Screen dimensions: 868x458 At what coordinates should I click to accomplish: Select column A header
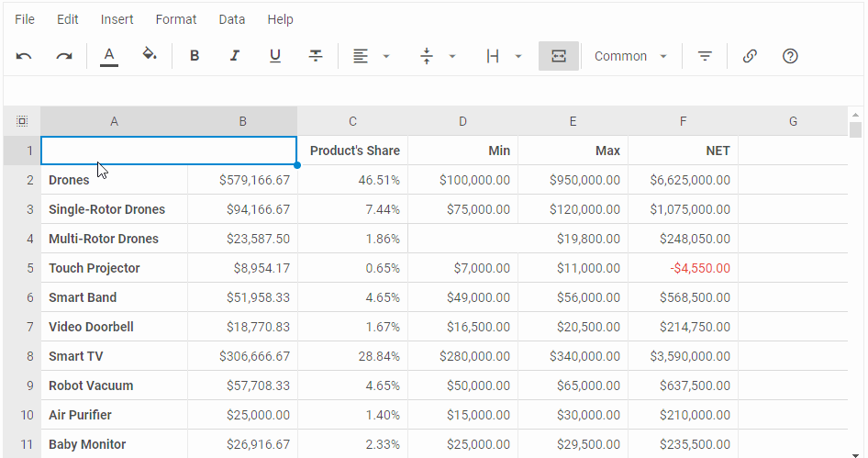click(x=114, y=121)
